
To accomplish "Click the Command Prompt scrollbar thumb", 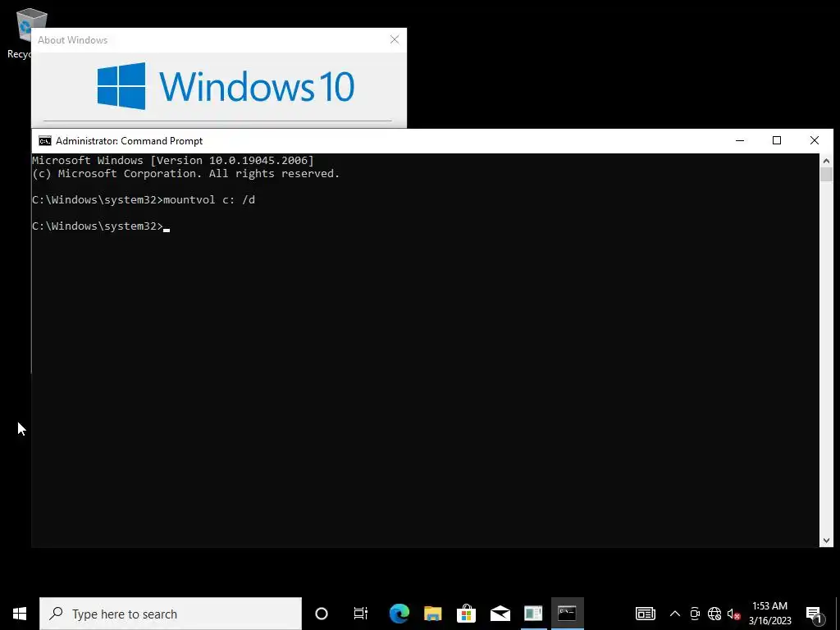I will coord(826,175).
